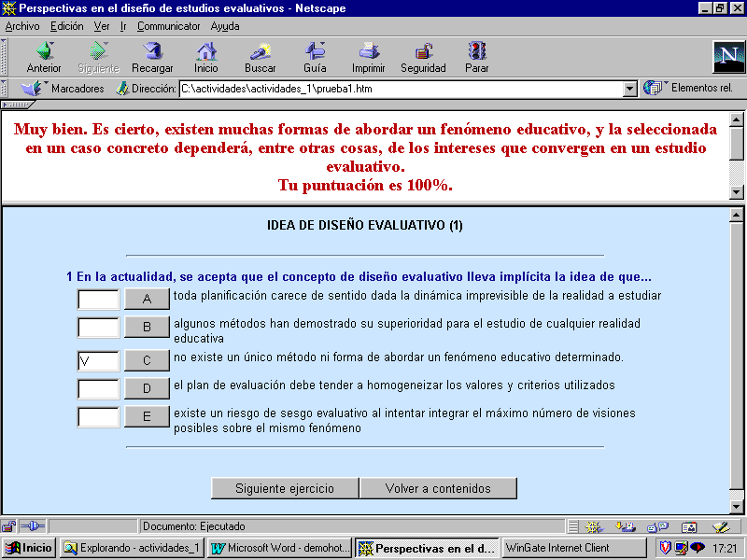Click the antivirus shield tray icon

665,548
